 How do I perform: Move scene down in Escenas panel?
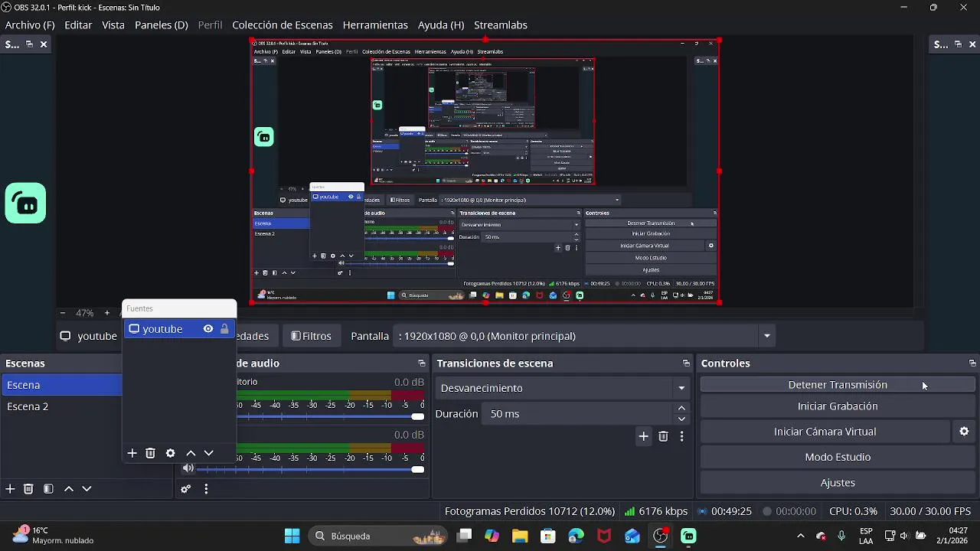87,488
